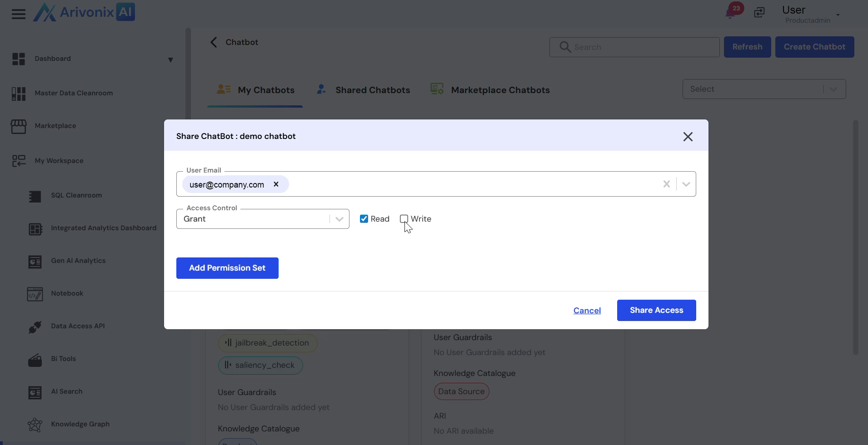Click the Knowledge Graph icon
Image resolution: width=868 pixels, height=445 pixels.
[x=35, y=425]
